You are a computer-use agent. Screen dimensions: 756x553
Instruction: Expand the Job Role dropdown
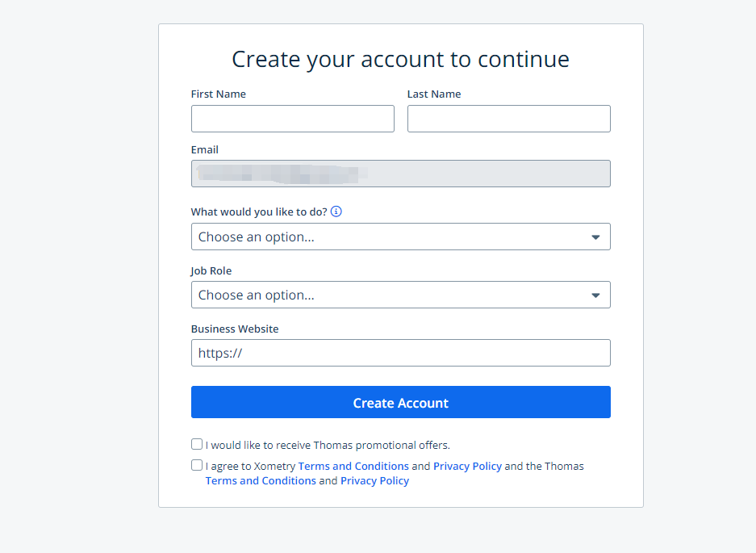tap(401, 295)
